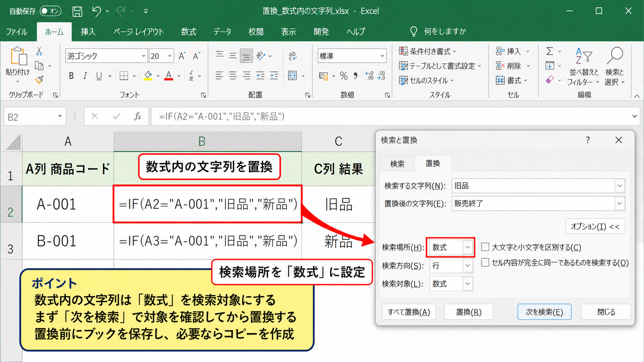The height and width of the screenshot is (362, 644).
Task: Switch to the 数式 ribbon tab
Action: [x=189, y=32]
